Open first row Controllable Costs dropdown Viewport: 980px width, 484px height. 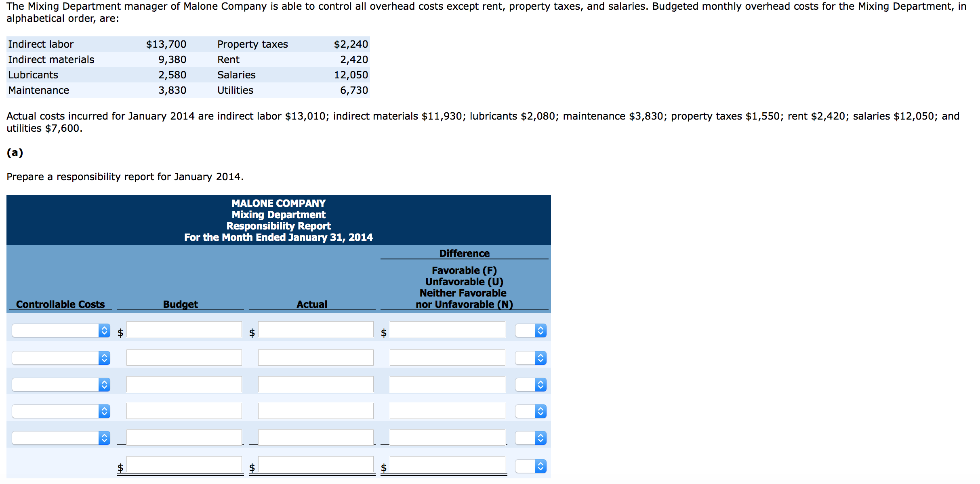click(x=61, y=330)
